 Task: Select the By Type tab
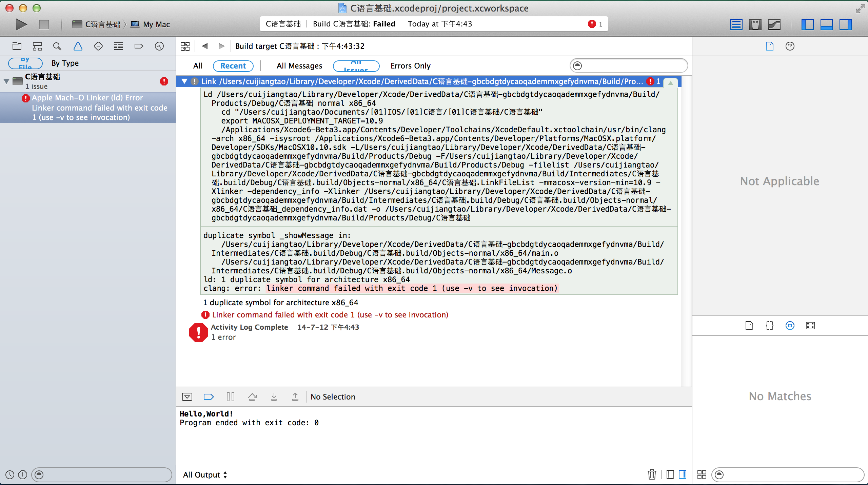pos(65,63)
